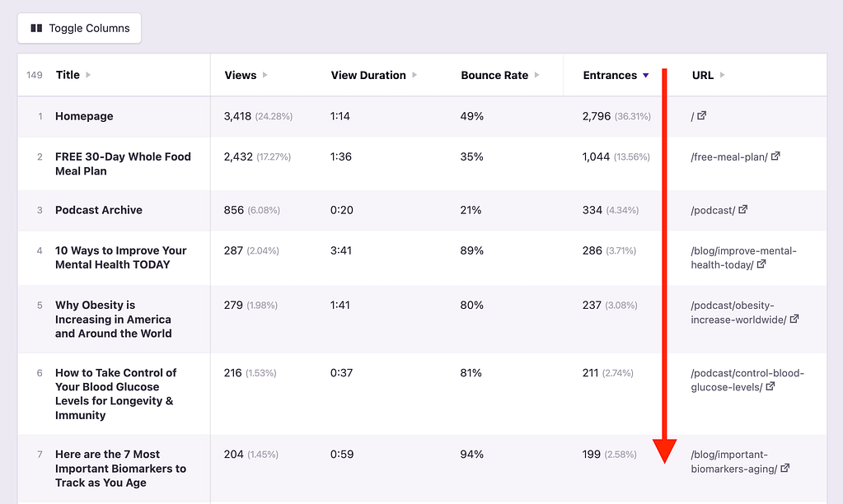
Task: Sort by Bounce Rate column arrow
Action: point(536,75)
